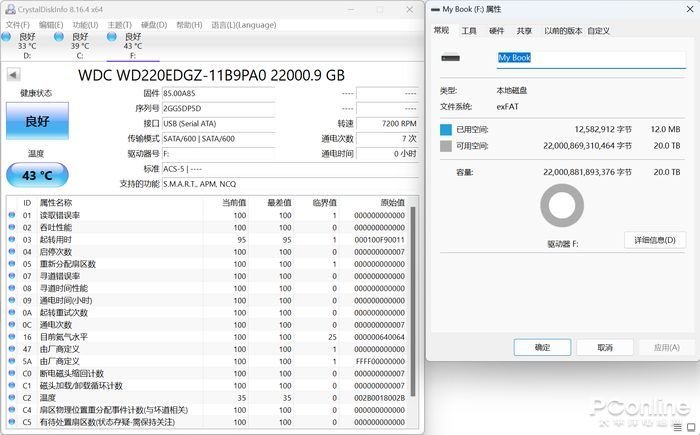This screenshot has width=700, height=435.
Task: Click status dot for attribute C2 温度
Action: [x=12, y=397]
